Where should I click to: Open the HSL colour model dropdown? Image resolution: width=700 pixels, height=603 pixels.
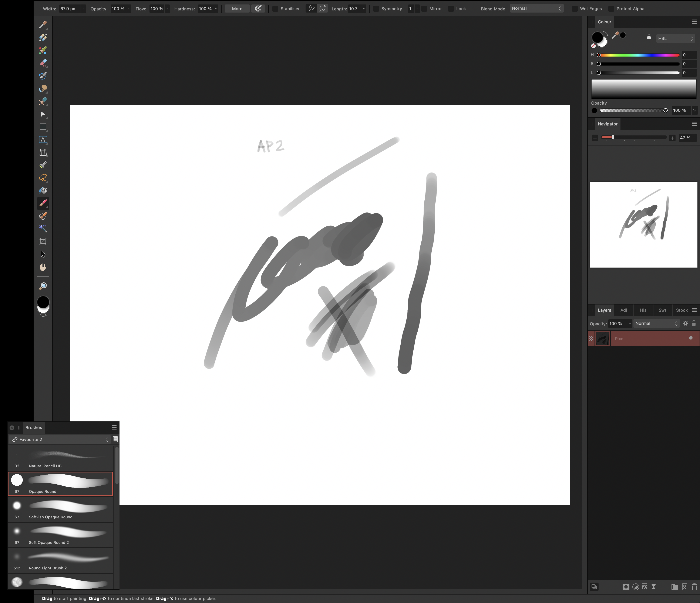tap(675, 38)
